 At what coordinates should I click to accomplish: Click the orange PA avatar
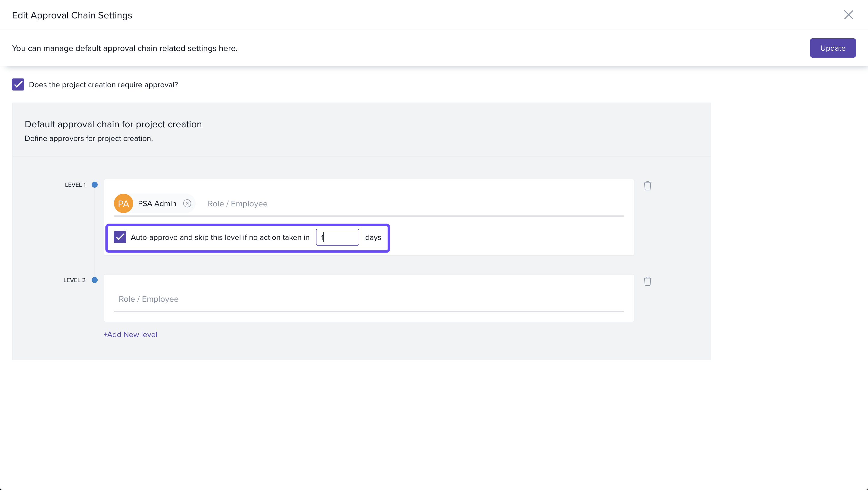(123, 203)
